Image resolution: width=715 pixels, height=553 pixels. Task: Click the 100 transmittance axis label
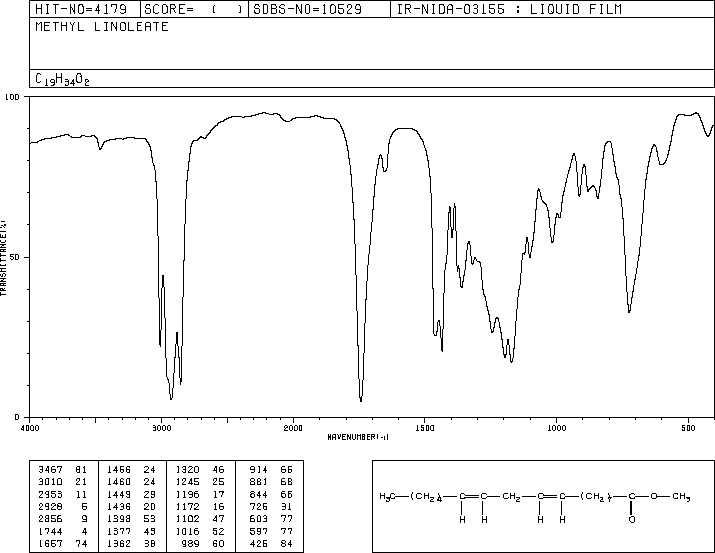(x=12, y=97)
